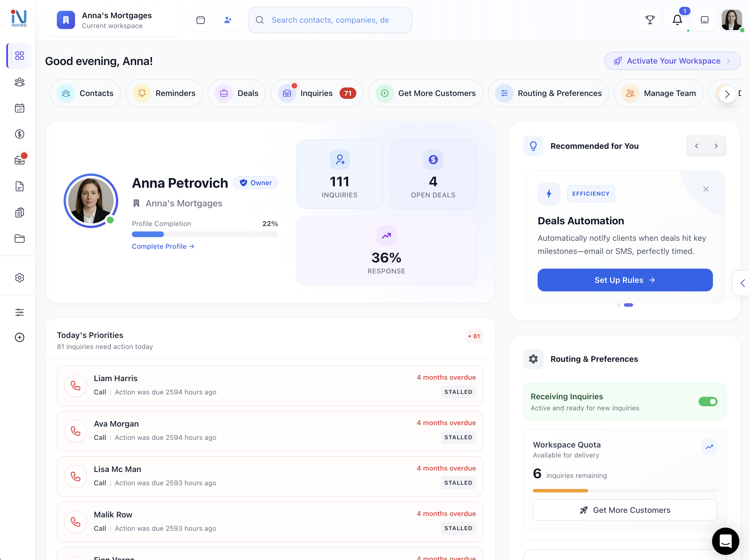Open the chat support bubble
749x560 pixels.
click(725, 541)
